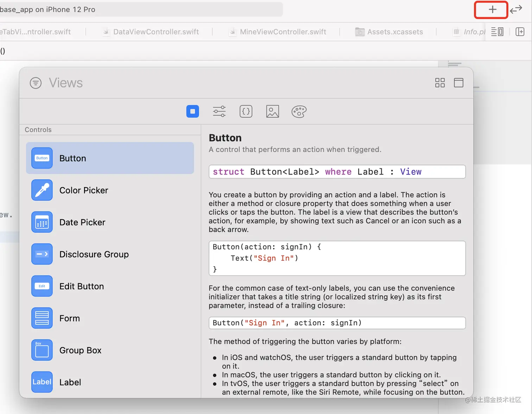
Task: Select the Color Picker control
Action: click(110, 190)
